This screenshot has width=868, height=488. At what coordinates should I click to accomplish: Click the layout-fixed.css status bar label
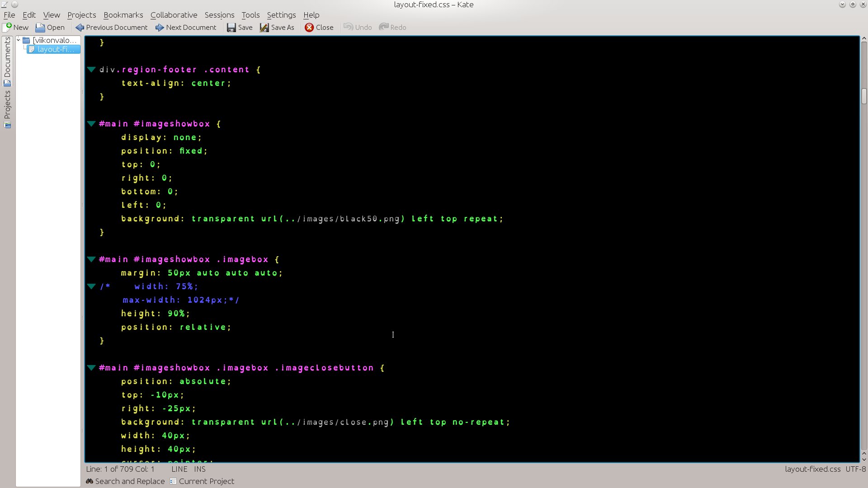tap(812, 469)
